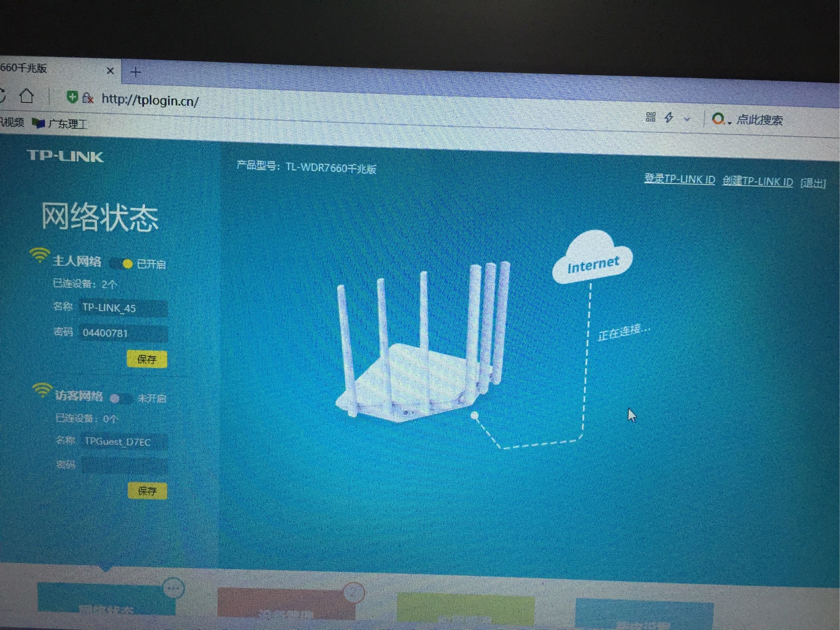This screenshot has width=840, height=630.
Task: Open a new browser tab with plus button
Action: tap(136, 72)
